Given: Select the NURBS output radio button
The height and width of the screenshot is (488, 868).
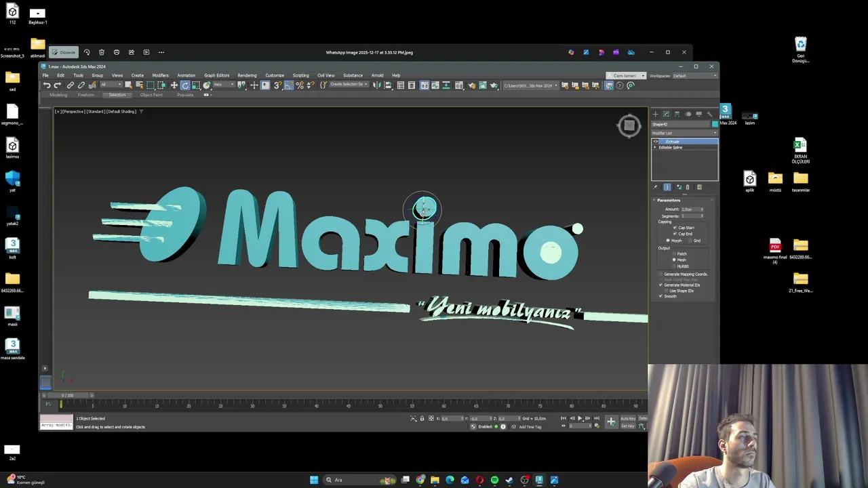Looking at the screenshot, I should click(x=674, y=266).
